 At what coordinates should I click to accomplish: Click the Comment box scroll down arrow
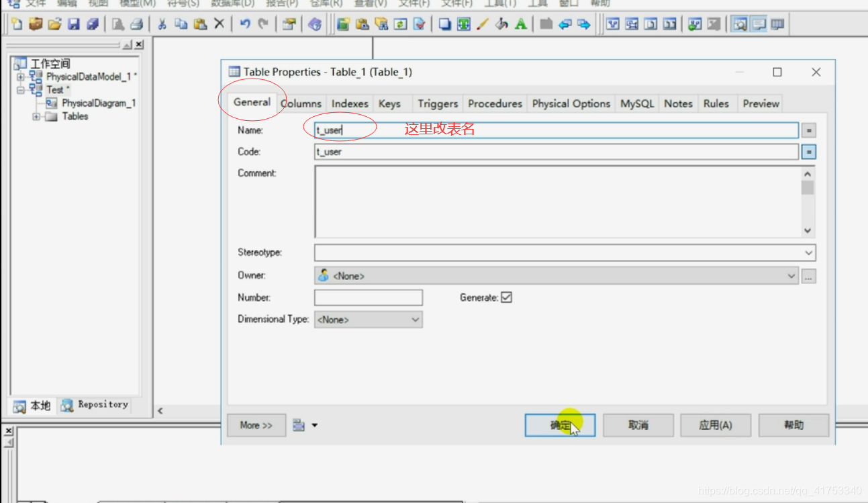click(808, 230)
